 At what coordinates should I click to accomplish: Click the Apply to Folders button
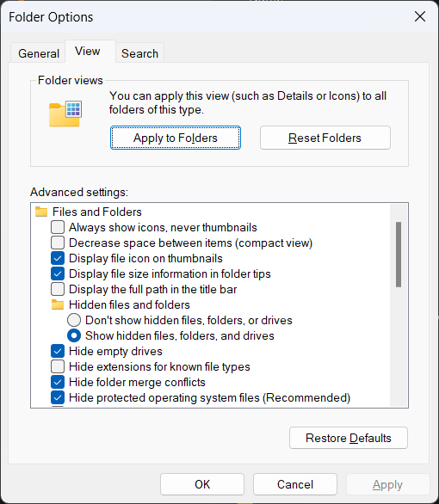176,138
